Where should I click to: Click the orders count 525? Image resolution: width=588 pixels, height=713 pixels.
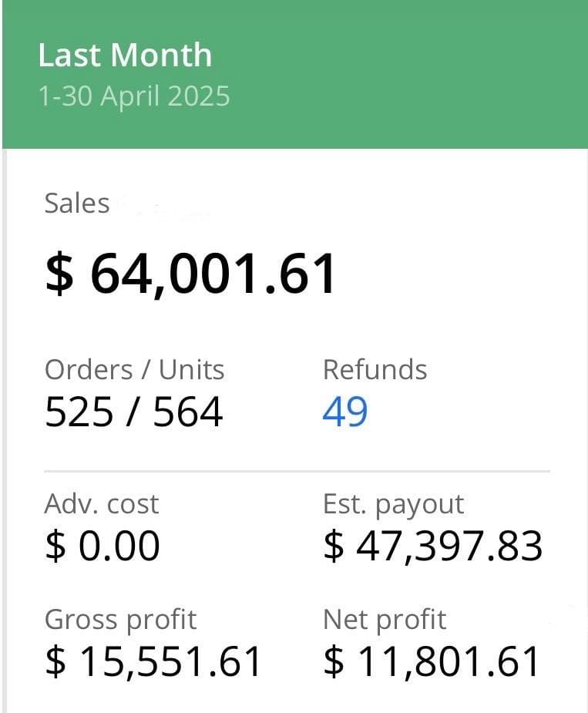[x=77, y=412]
